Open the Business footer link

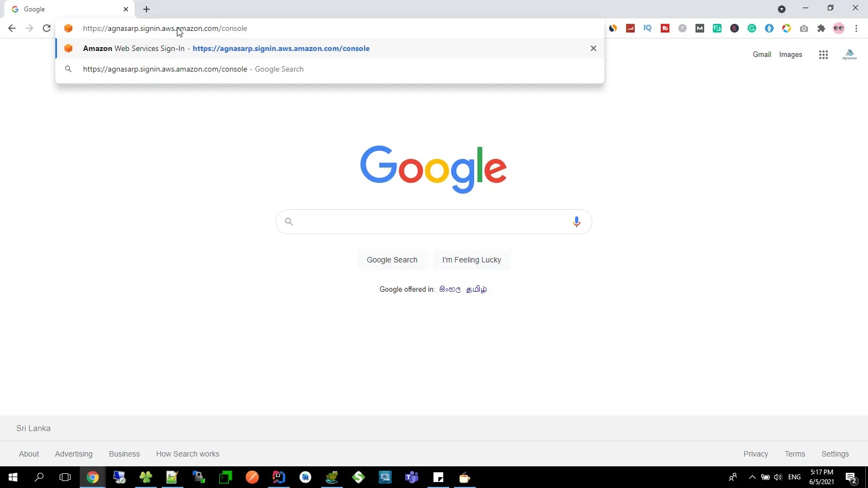point(124,454)
